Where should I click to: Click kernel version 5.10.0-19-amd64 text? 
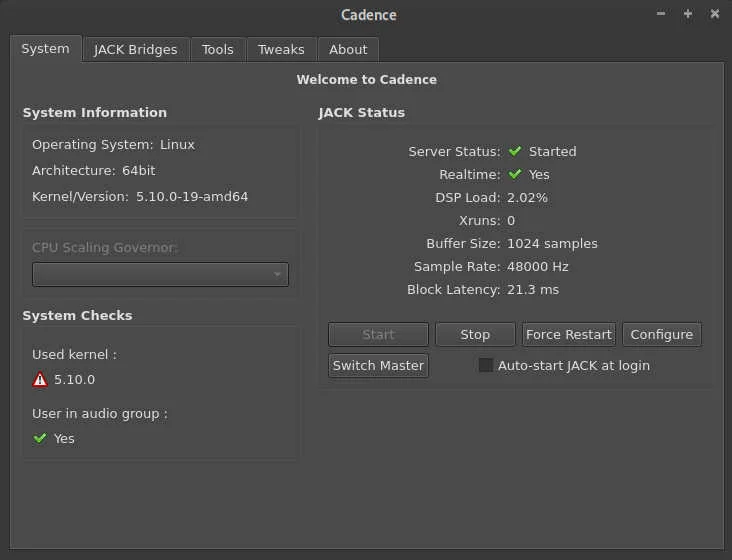[x=192, y=196]
